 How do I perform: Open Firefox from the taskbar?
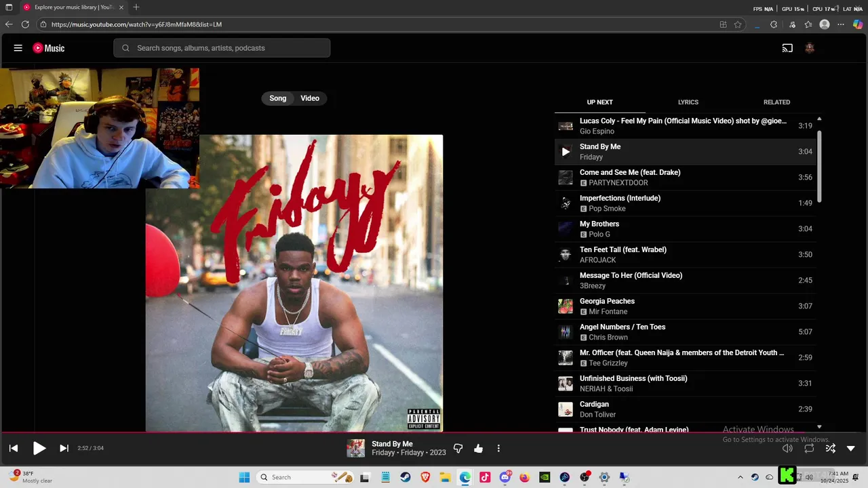point(525,477)
